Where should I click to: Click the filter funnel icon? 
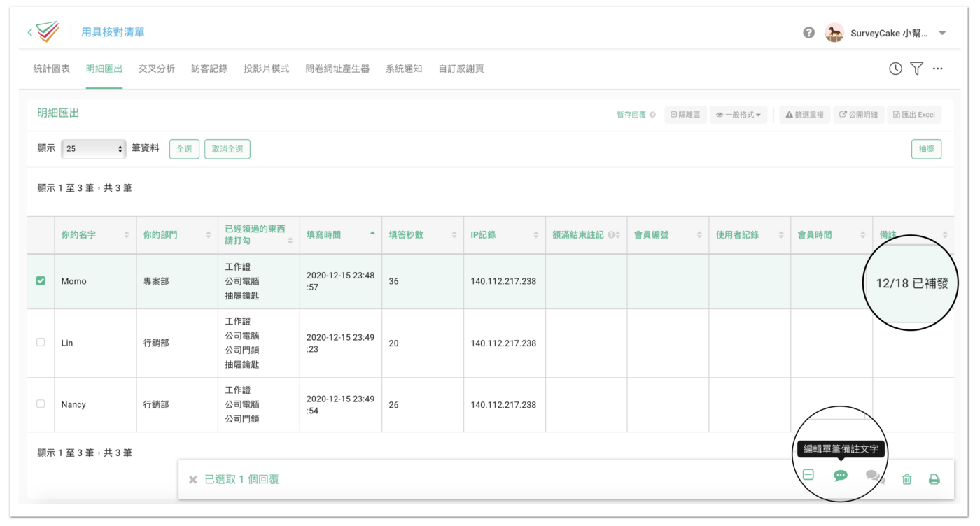[916, 69]
